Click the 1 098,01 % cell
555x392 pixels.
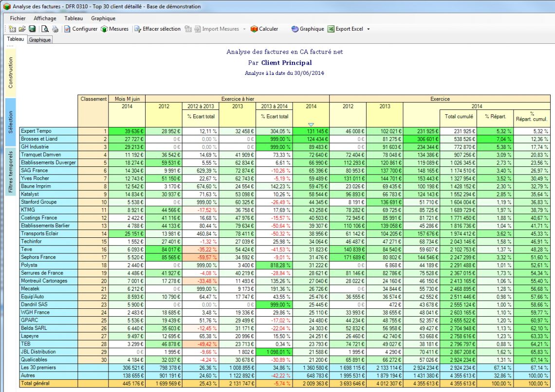274,352
